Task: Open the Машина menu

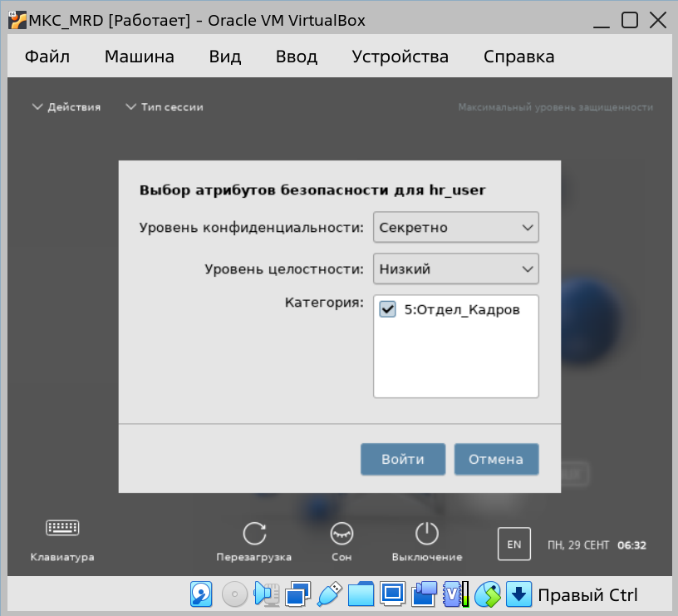Action: 139,57
